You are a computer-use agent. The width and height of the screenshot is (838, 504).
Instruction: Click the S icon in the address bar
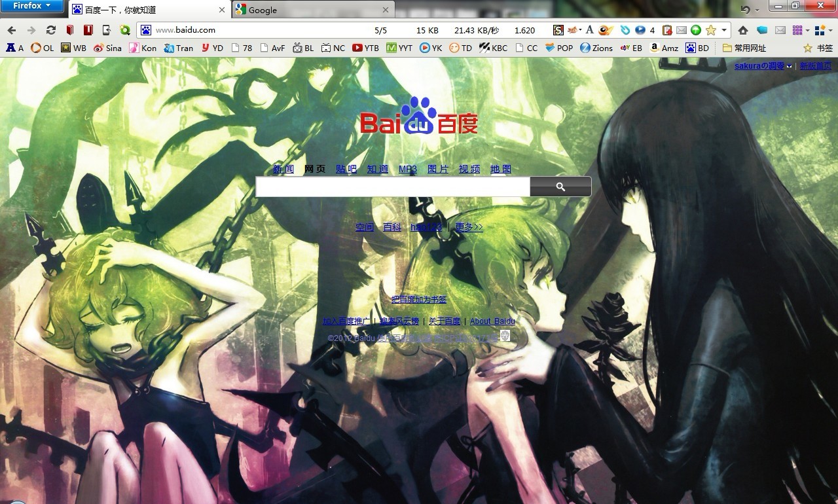[x=558, y=30]
